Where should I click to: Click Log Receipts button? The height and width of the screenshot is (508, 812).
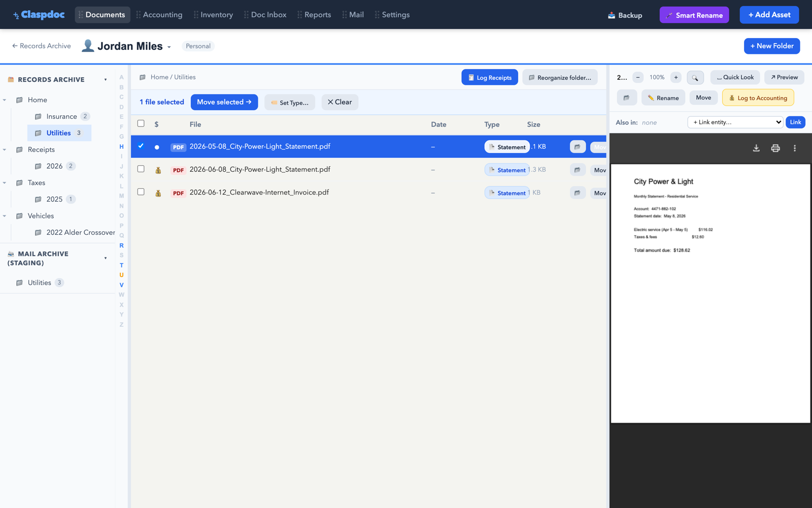tap(490, 77)
